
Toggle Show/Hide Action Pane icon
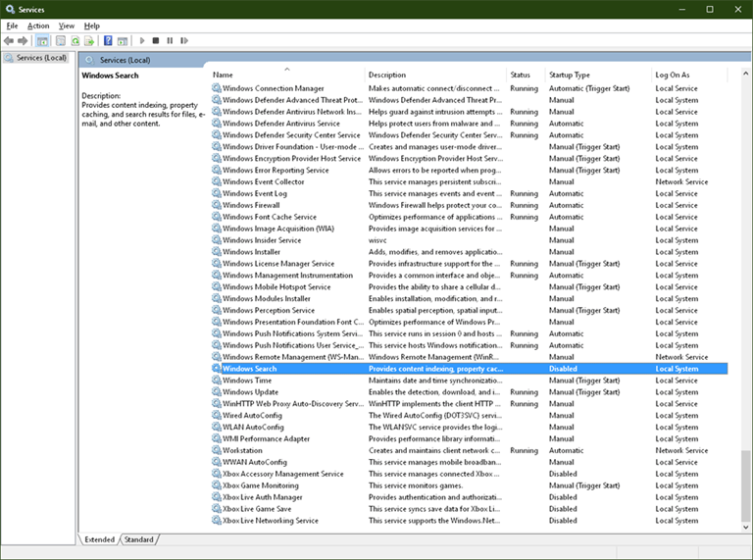[x=123, y=41]
